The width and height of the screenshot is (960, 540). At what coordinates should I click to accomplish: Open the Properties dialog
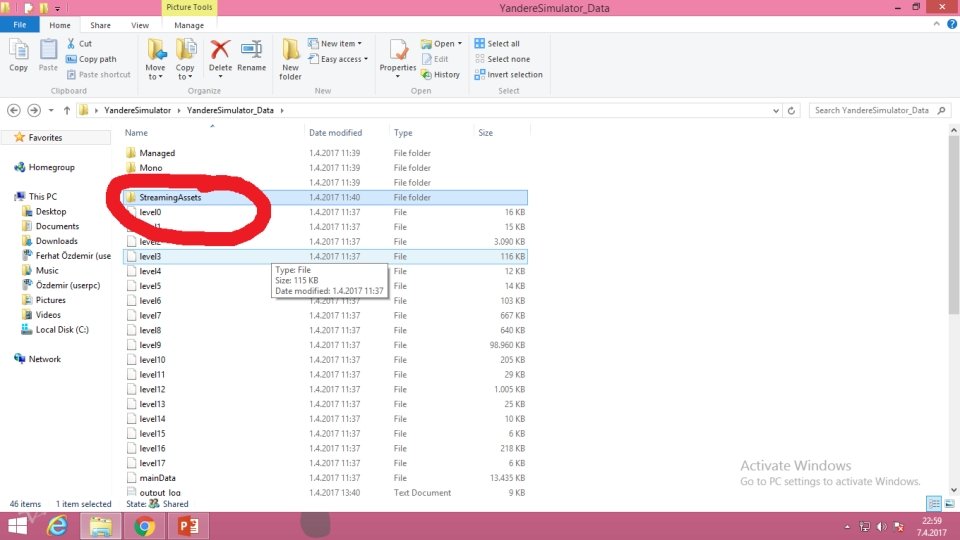pyautogui.click(x=397, y=59)
